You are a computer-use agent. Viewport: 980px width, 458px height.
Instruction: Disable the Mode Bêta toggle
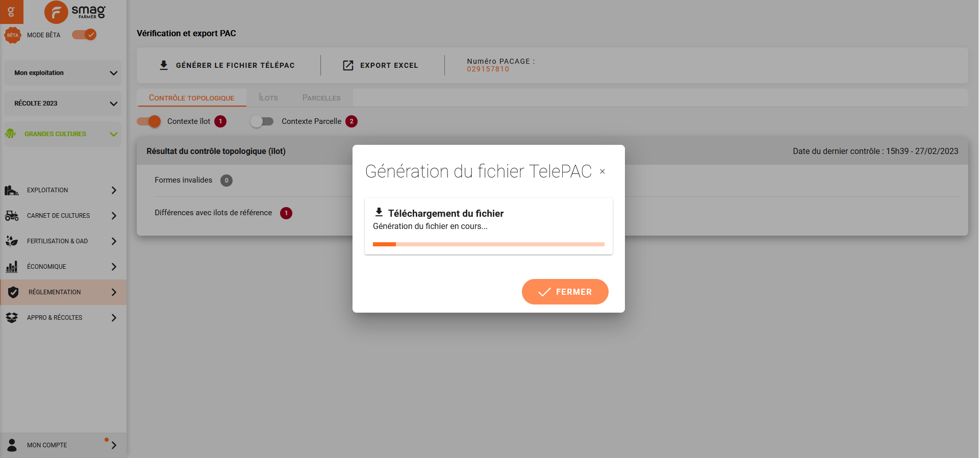84,35
